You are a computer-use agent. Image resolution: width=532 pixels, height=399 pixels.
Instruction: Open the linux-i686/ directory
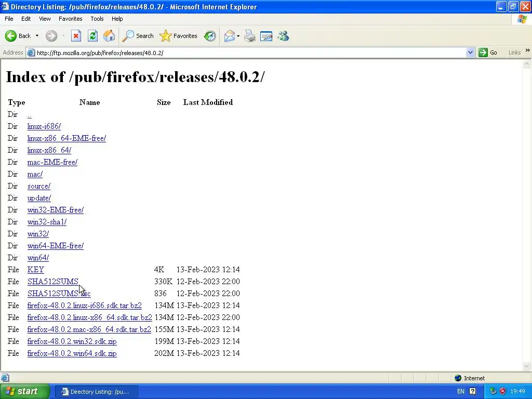click(x=44, y=126)
